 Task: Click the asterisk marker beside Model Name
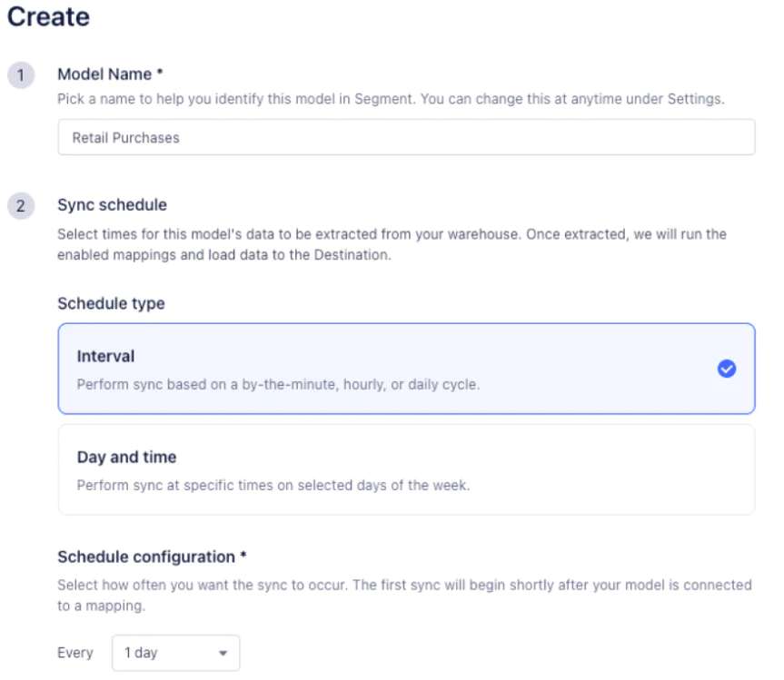click(160, 74)
